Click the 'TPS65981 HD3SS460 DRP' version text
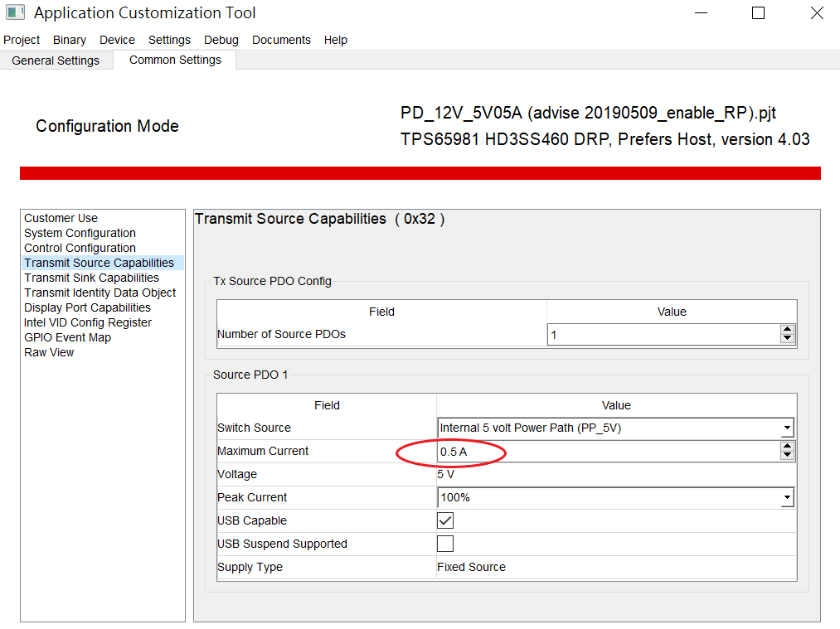 click(x=605, y=139)
